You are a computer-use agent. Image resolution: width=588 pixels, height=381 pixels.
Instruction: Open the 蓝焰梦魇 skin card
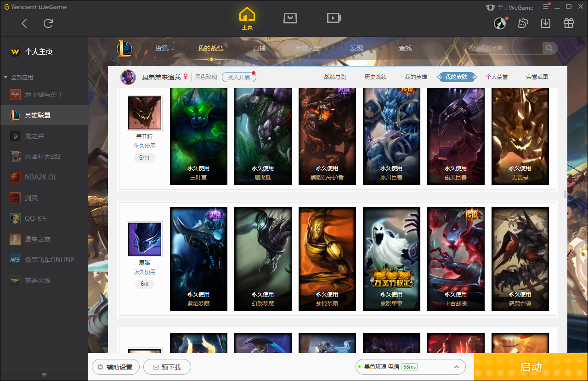tap(198, 259)
